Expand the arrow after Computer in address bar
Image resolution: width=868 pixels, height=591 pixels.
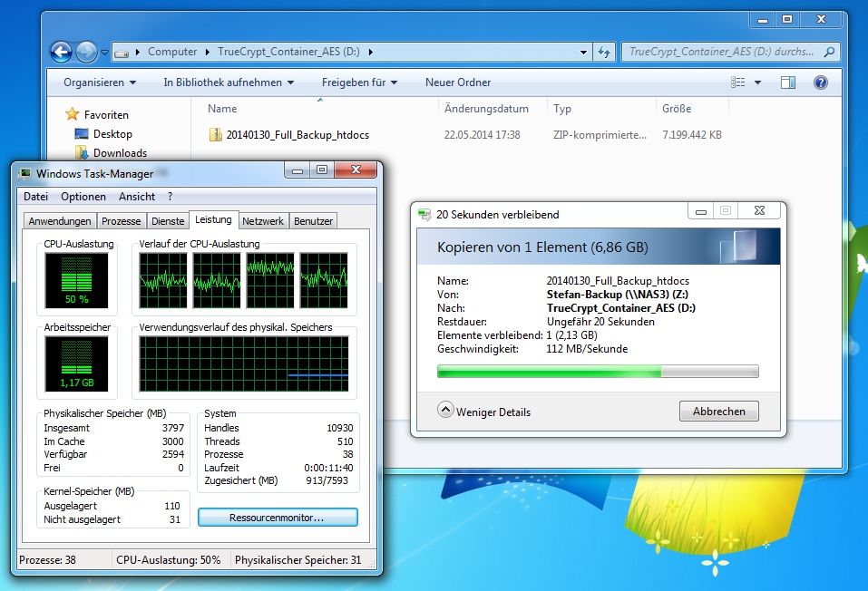coord(207,52)
